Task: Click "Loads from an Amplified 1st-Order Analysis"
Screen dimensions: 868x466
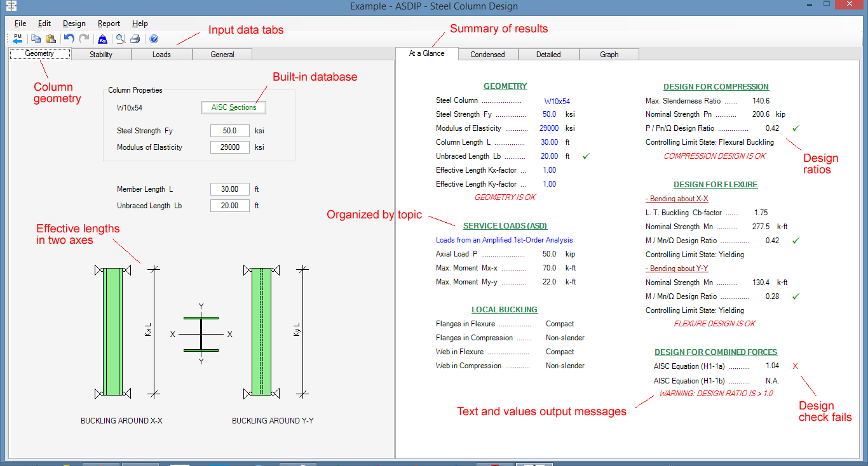Action: (x=505, y=240)
